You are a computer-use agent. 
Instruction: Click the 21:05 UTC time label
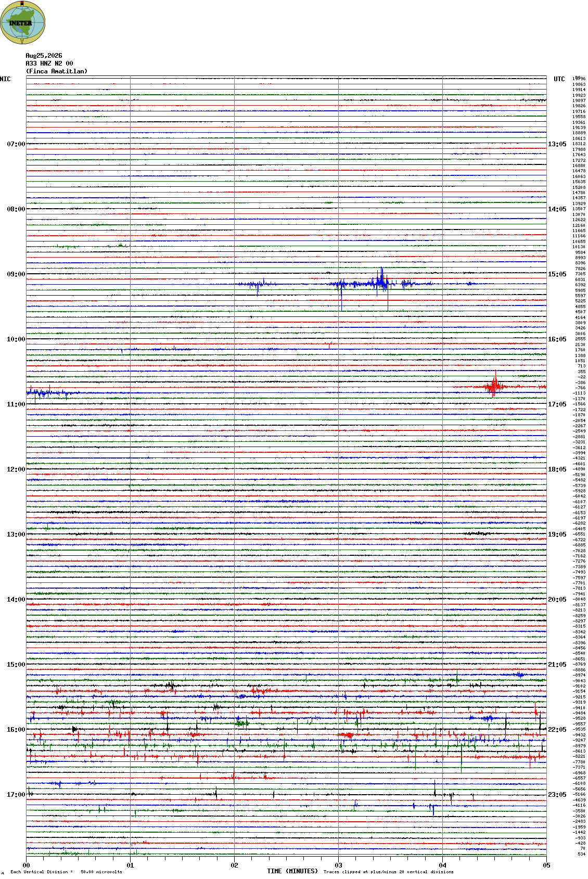[557, 665]
